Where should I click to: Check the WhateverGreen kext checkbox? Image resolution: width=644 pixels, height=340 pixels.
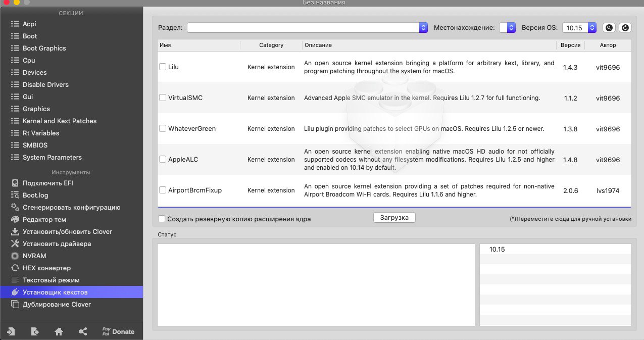tap(163, 128)
